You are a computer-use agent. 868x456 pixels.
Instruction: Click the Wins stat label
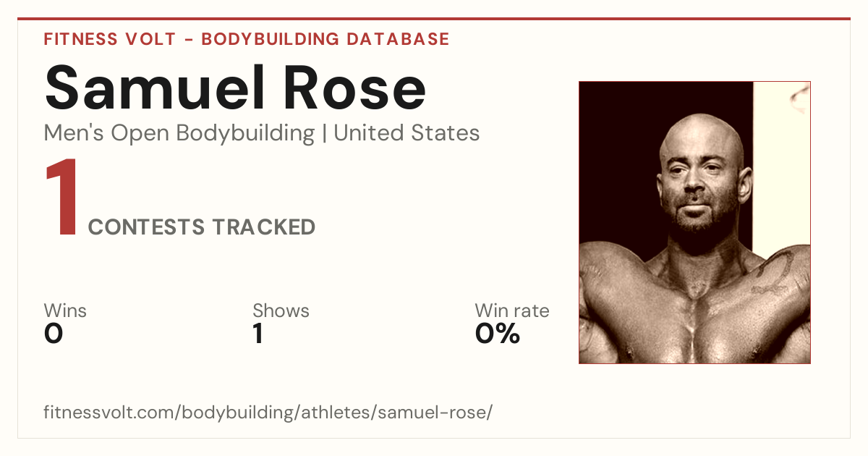(65, 311)
